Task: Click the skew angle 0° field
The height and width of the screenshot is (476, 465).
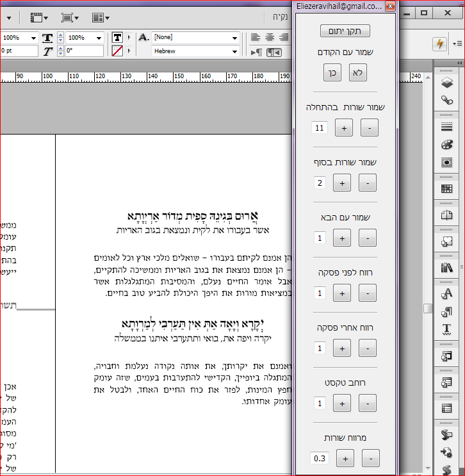Action: pyautogui.click(x=84, y=51)
